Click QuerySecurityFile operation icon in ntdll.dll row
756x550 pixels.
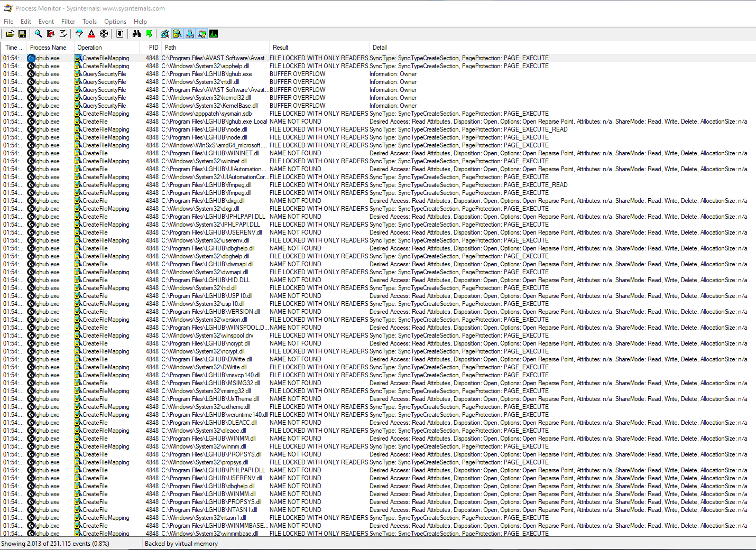[x=78, y=82]
